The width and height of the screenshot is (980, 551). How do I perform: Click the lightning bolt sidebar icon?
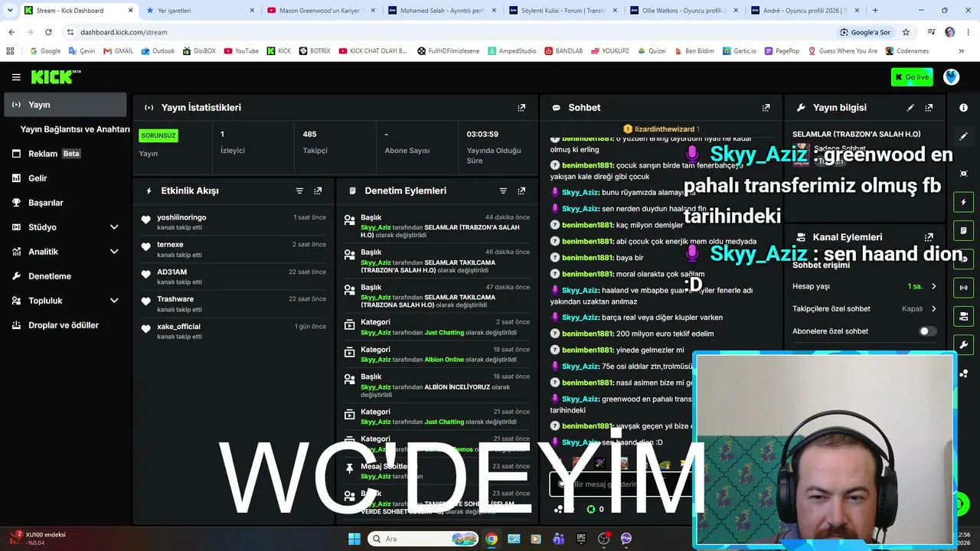click(x=963, y=202)
